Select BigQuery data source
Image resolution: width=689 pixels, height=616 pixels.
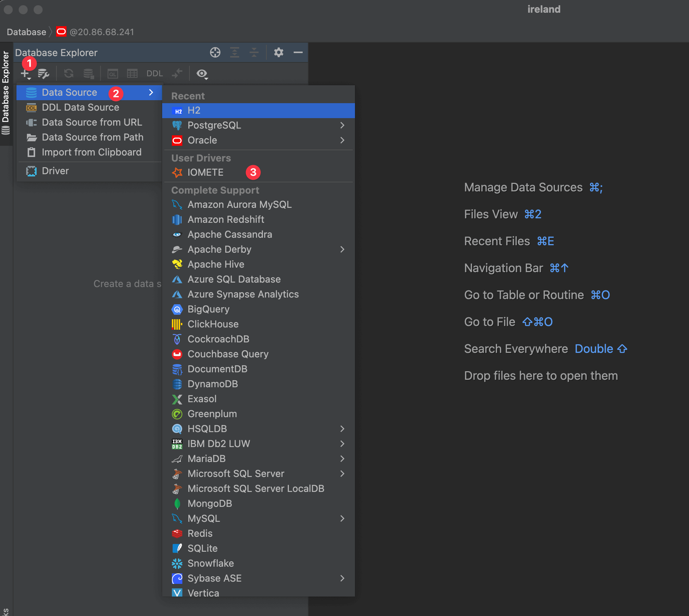point(259,309)
